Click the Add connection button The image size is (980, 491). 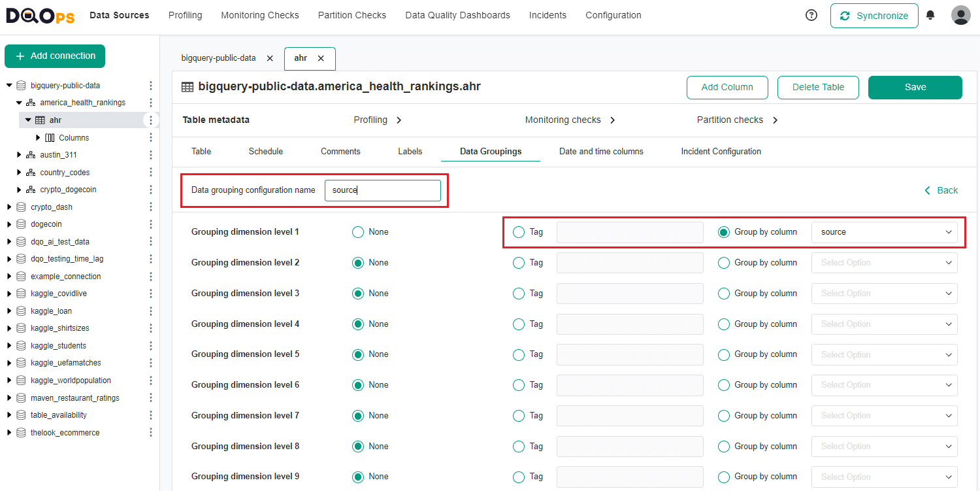point(55,56)
